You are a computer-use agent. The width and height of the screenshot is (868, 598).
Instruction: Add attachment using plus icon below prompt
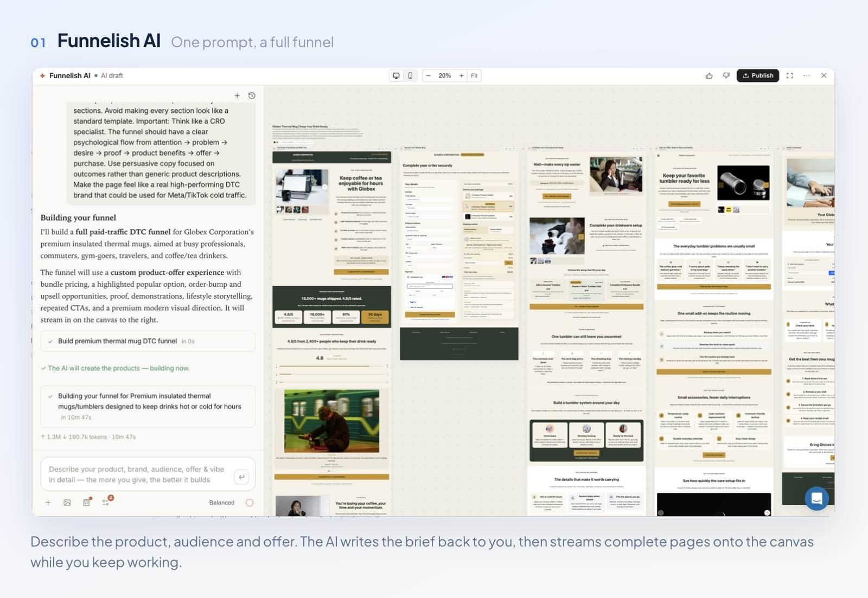(x=48, y=503)
